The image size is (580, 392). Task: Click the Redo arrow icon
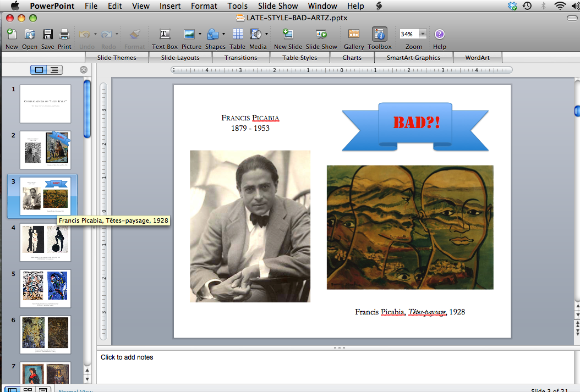[106, 34]
